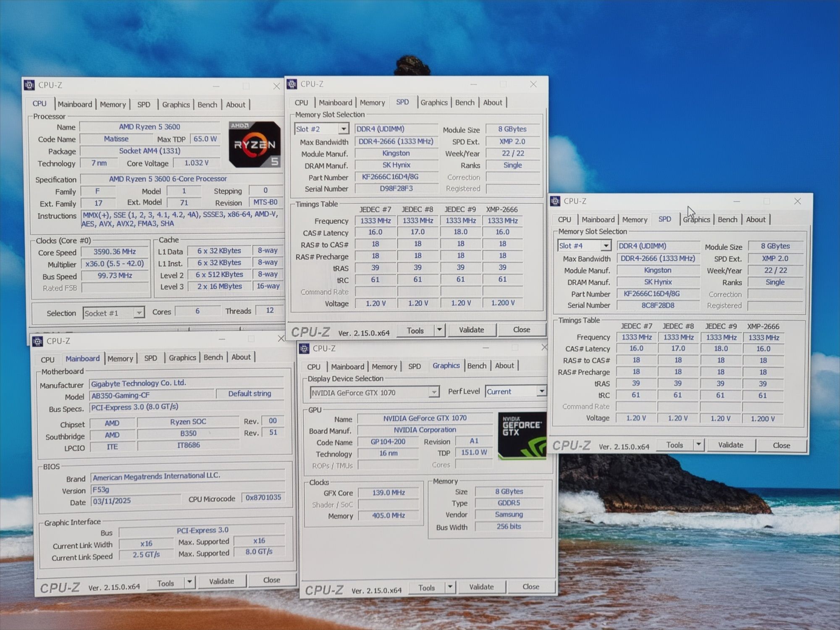Click serial number D98F28F3
This screenshot has width=840, height=630.
click(x=396, y=189)
